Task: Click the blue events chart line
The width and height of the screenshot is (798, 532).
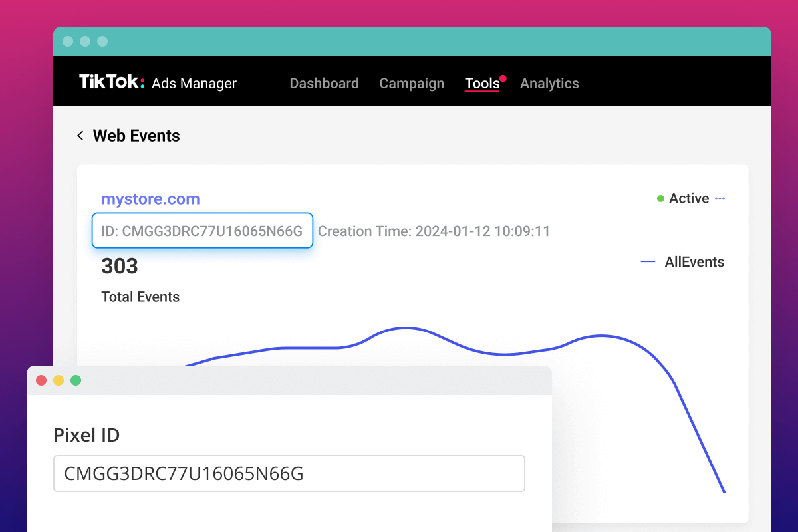Action: tap(406, 328)
